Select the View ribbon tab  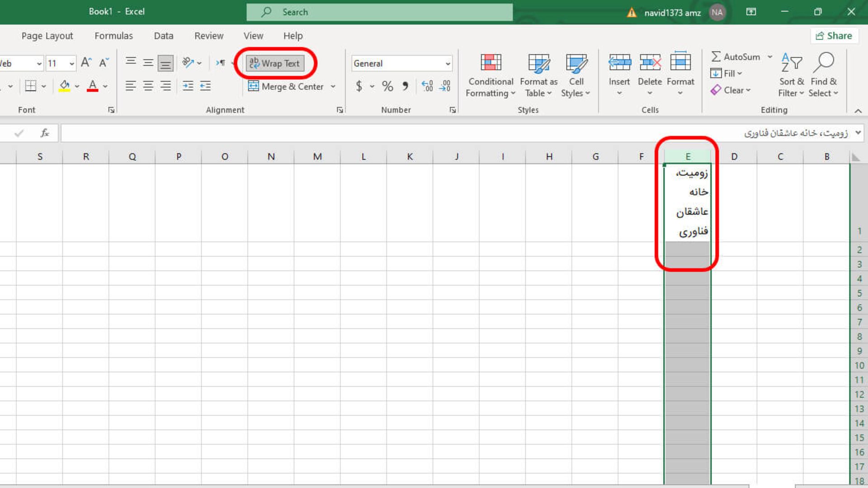(253, 36)
